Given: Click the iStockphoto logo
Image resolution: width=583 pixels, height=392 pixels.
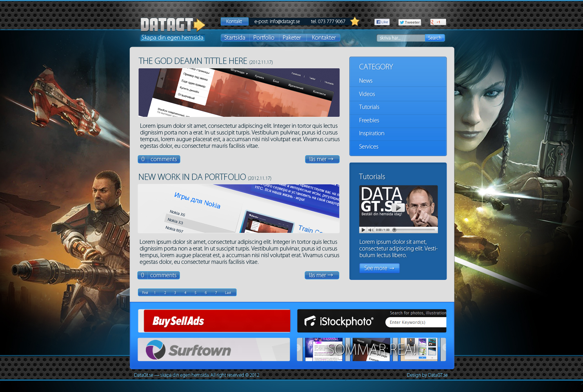Looking at the screenshot, I should 339,321.
